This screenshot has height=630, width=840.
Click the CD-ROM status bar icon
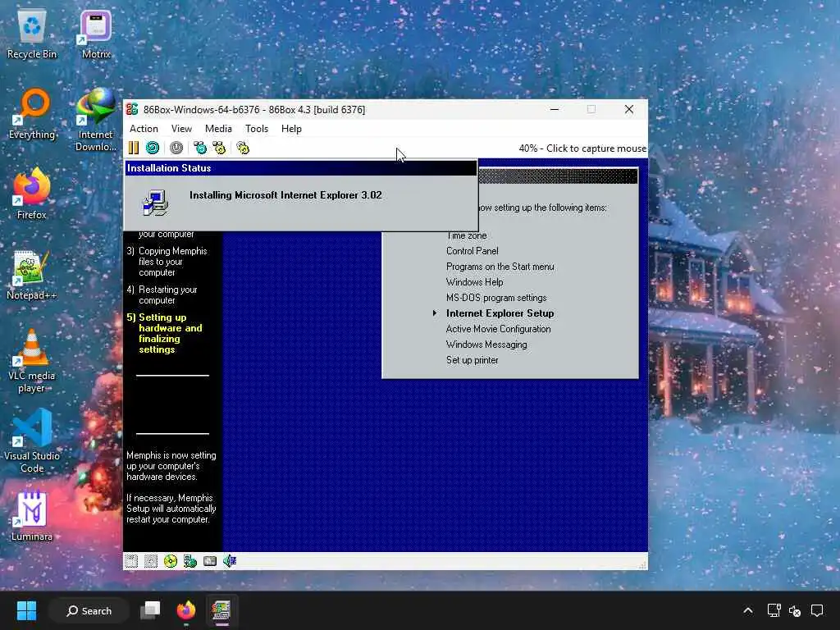coord(171,561)
